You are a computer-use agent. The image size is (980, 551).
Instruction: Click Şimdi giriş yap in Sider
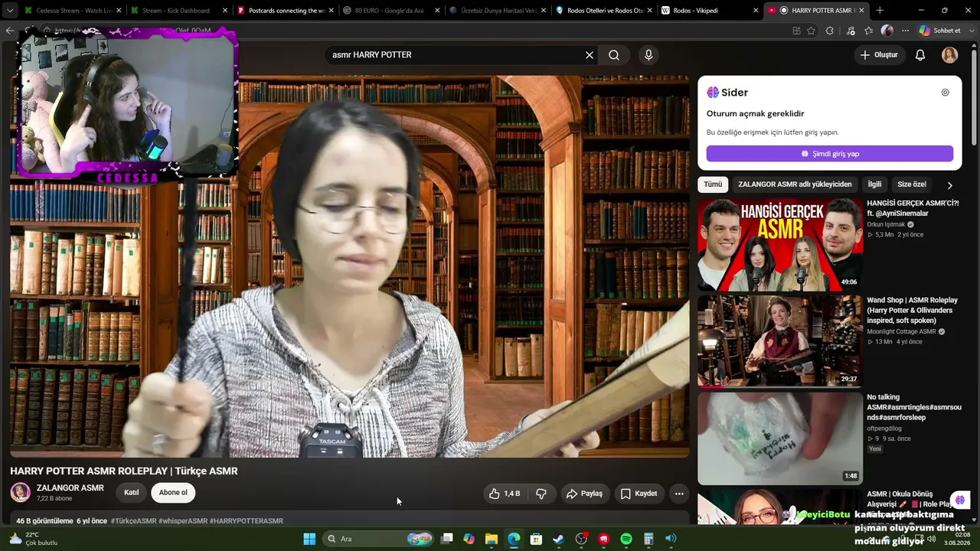pyautogui.click(x=830, y=154)
